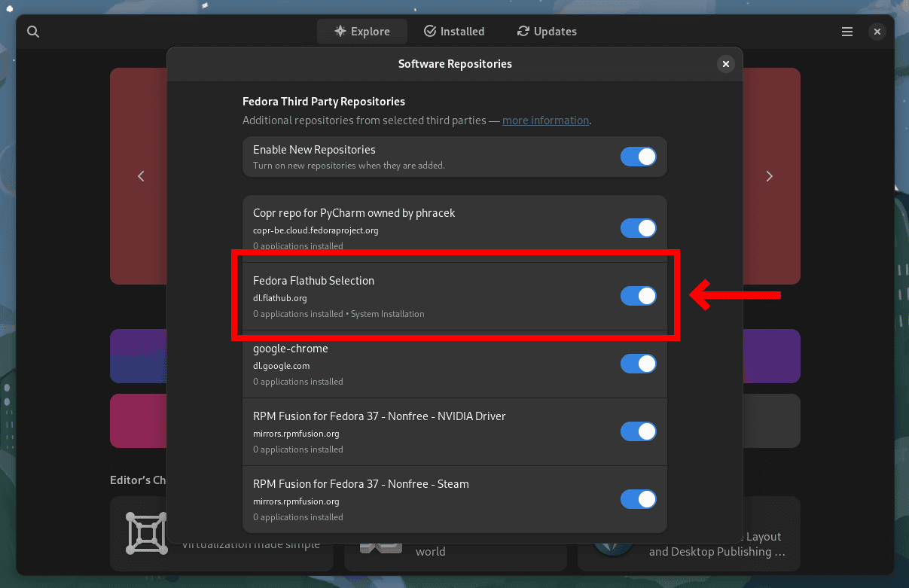
Task: Show previous banner via left arrow icon
Action: (141, 175)
